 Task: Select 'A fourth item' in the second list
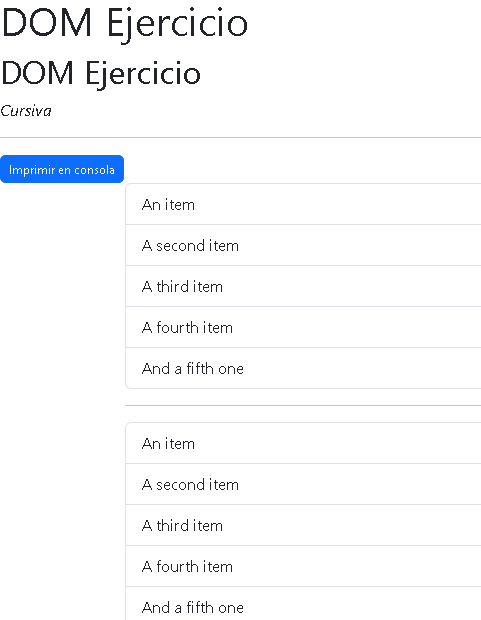(x=303, y=567)
